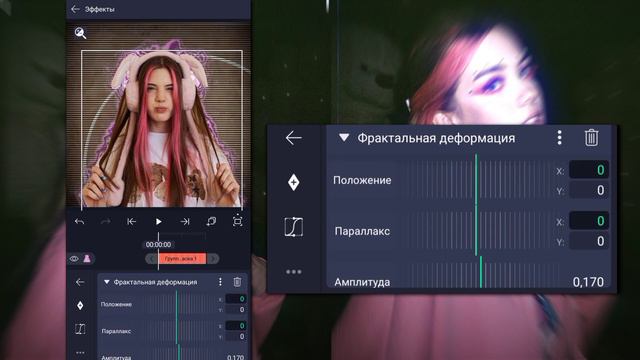Undo the last edit
Image resolution: width=640 pixels, height=360 pixels.
tap(80, 222)
